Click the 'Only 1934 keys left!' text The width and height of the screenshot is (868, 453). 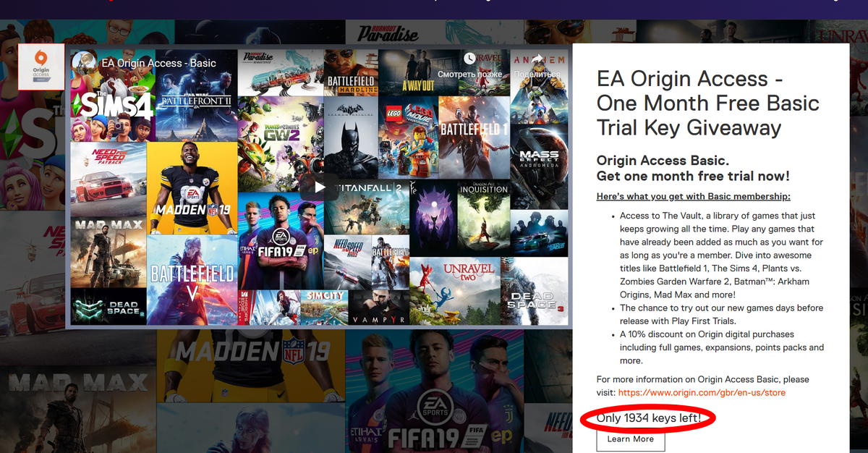649,418
